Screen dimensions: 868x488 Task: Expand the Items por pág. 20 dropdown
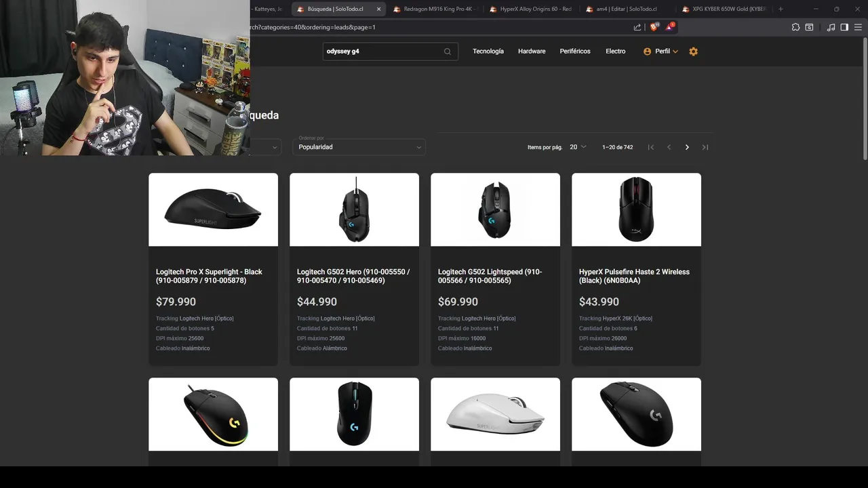click(578, 147)
